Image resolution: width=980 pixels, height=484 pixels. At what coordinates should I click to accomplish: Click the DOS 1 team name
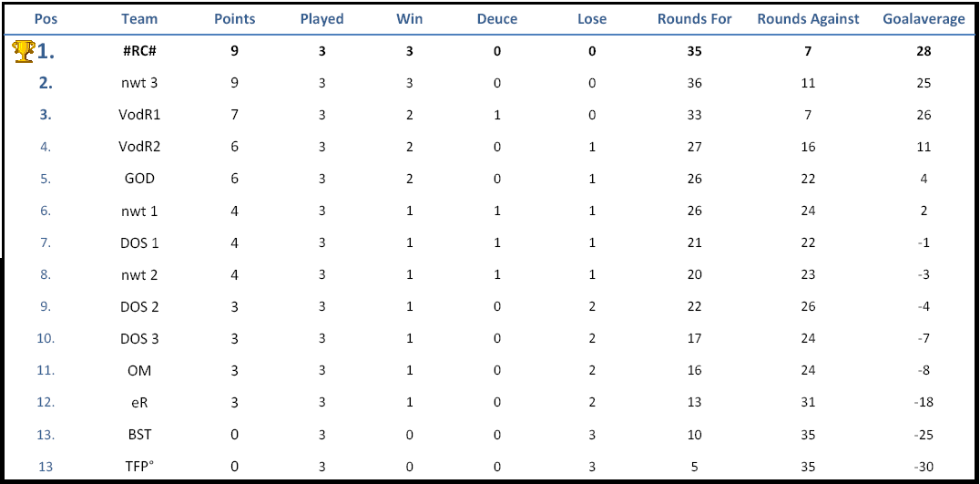coord(139,242)
